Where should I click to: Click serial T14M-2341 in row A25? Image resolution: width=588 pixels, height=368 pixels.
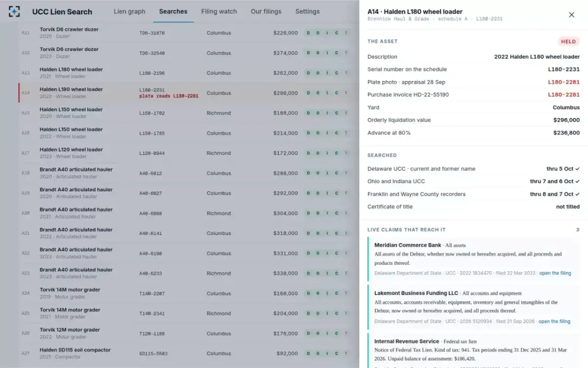pyautogui.click(x=152, y=314)
